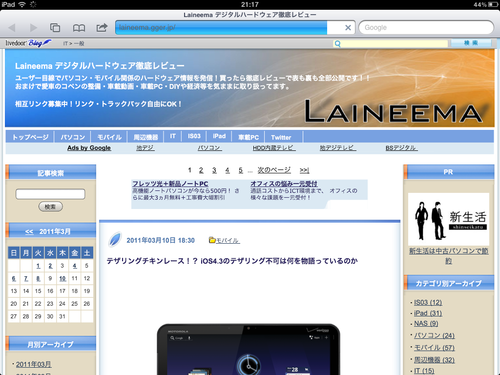Open the トップページ menu tab
The height and width of the screenshot is (375, 500).
click(30, 137)
